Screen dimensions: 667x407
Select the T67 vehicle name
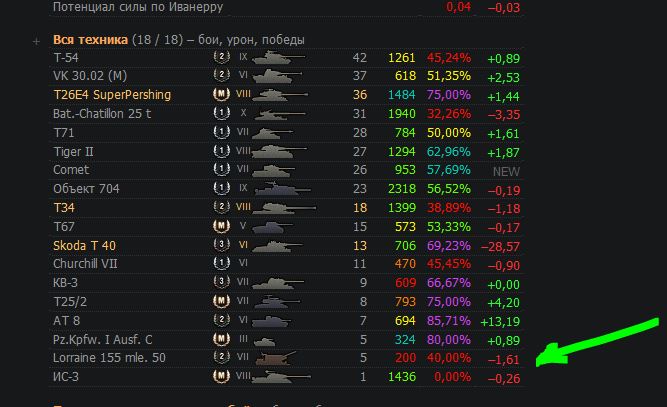coord(64,227)
